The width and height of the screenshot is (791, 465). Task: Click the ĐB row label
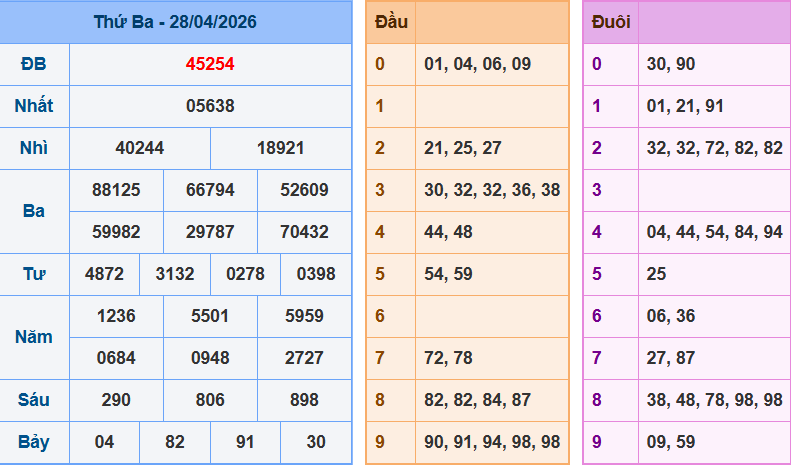pos(34,64)
